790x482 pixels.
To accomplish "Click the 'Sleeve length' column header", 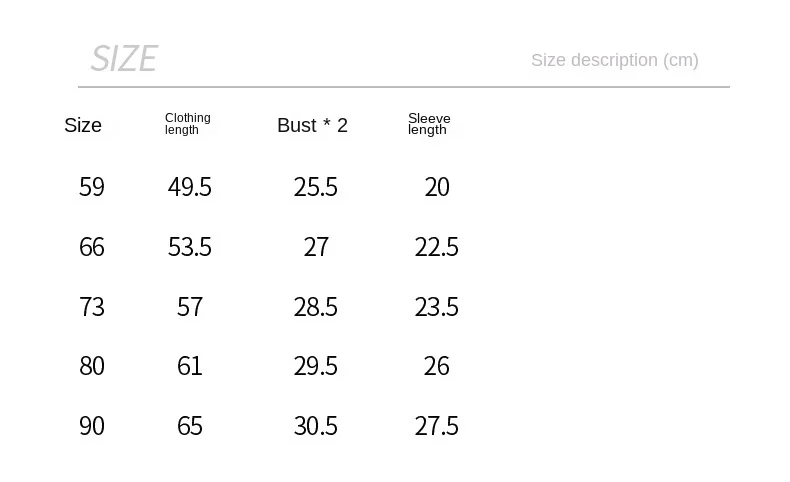I will click(429, 124).
